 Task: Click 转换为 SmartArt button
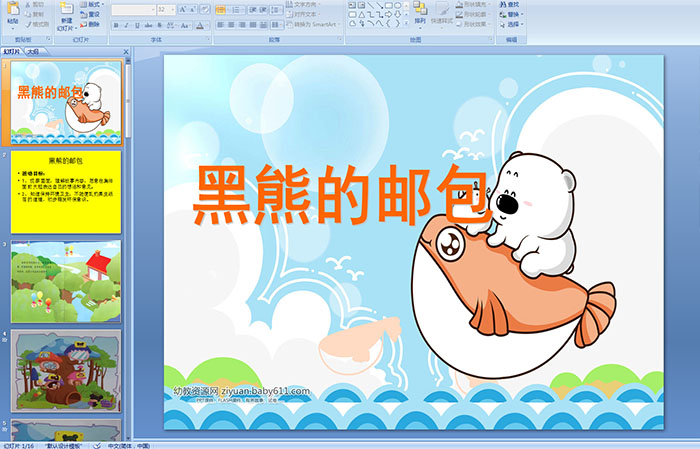[313, 24]
